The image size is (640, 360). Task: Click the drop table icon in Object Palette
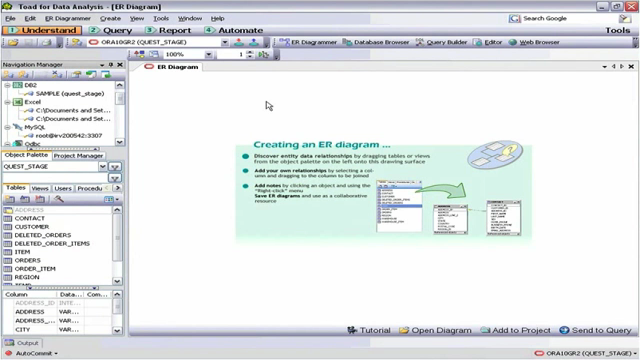click(40, 199)
